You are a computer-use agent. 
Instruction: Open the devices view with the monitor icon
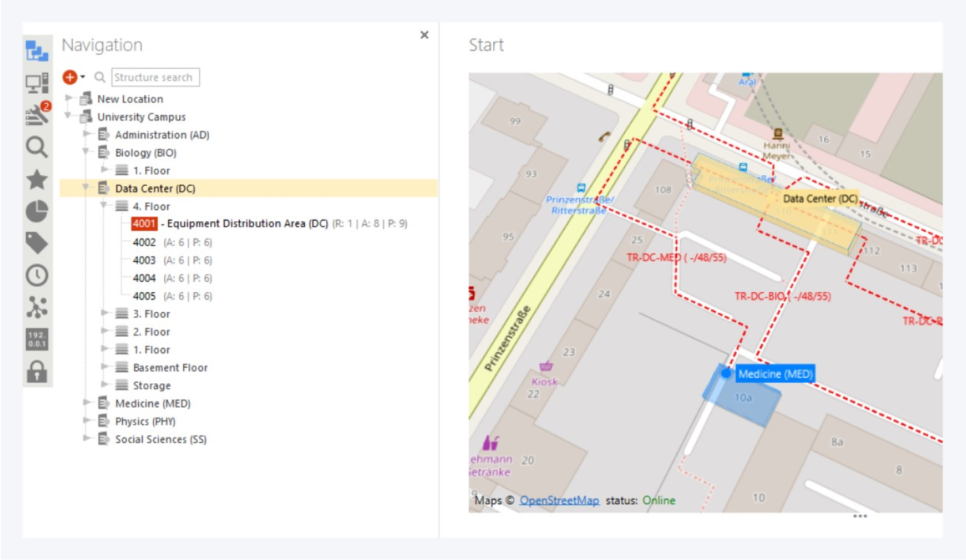[37, 83]
